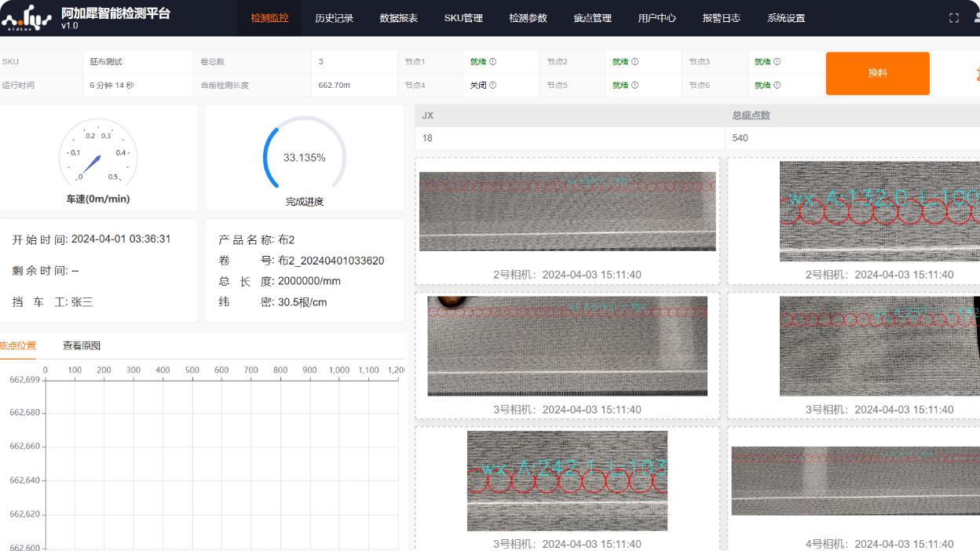View the 报警日志 page

click(x=721, y=18)
